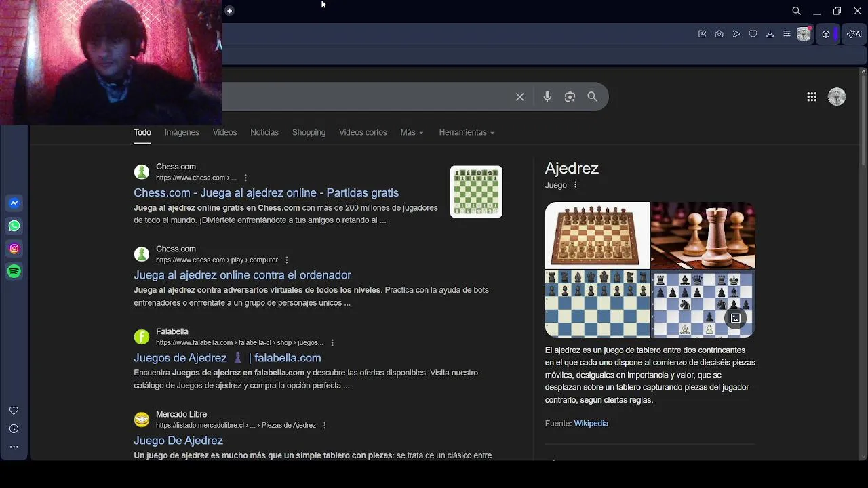Select the Todo tab
Image resolution: width=868 pixels, height=488 pixels.
pos(142,132)
